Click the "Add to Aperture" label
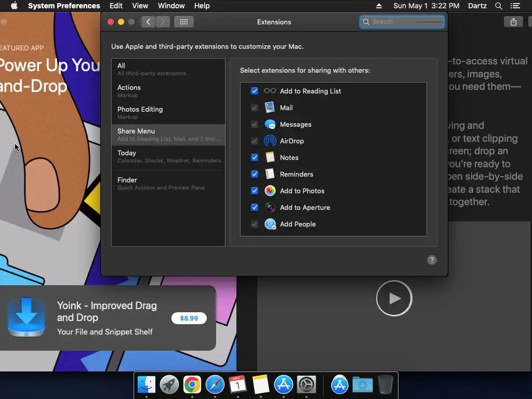Screen dimensions: 532x399 click(x=305, y=207)
